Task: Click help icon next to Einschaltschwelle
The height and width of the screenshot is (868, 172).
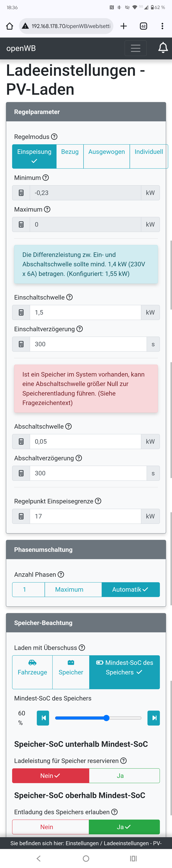Action: point(70,297)
